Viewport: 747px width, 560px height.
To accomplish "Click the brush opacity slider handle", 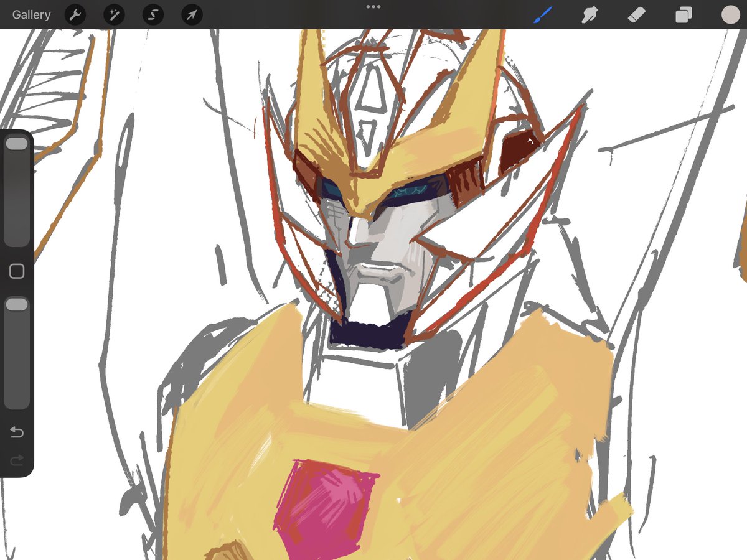I will coord(17,304).
